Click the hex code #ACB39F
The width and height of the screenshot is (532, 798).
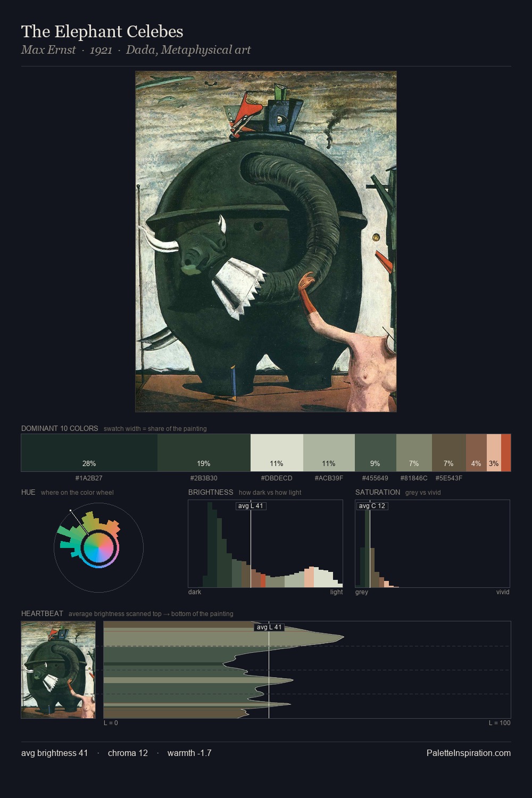(x=329, y=478)
